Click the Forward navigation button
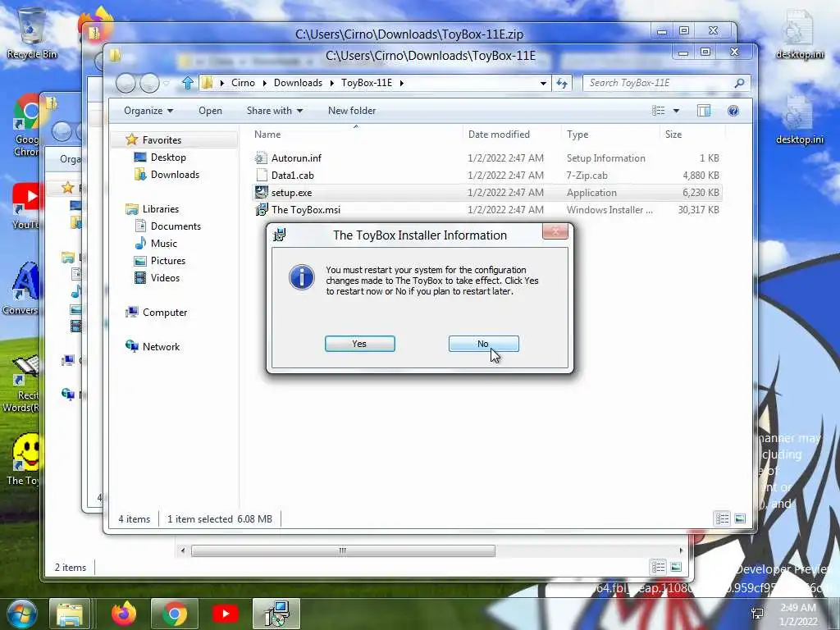840x630 pixels. [x=149, y=83]
